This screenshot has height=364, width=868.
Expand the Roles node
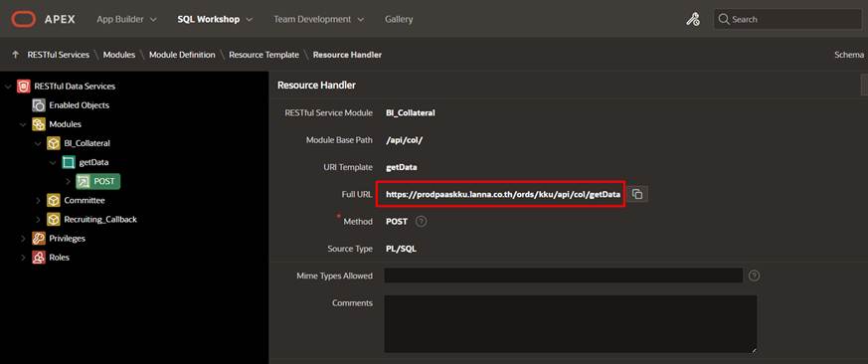23,258
